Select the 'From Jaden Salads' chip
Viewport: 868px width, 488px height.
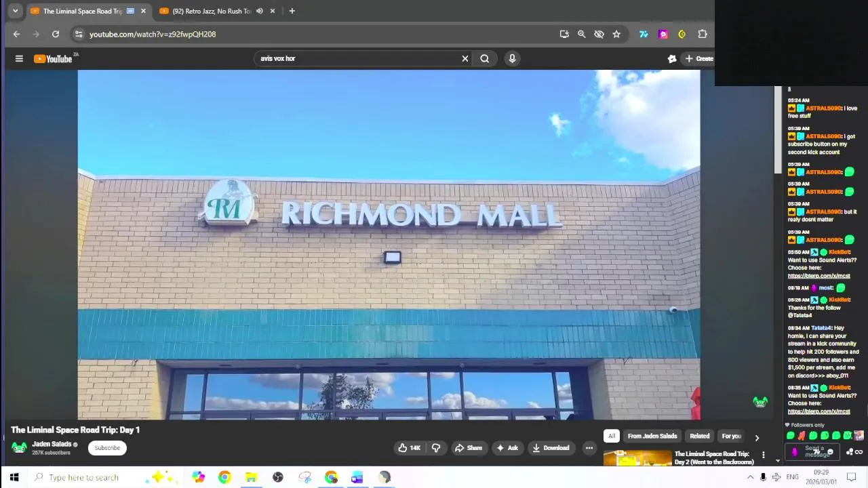[652, 436]
